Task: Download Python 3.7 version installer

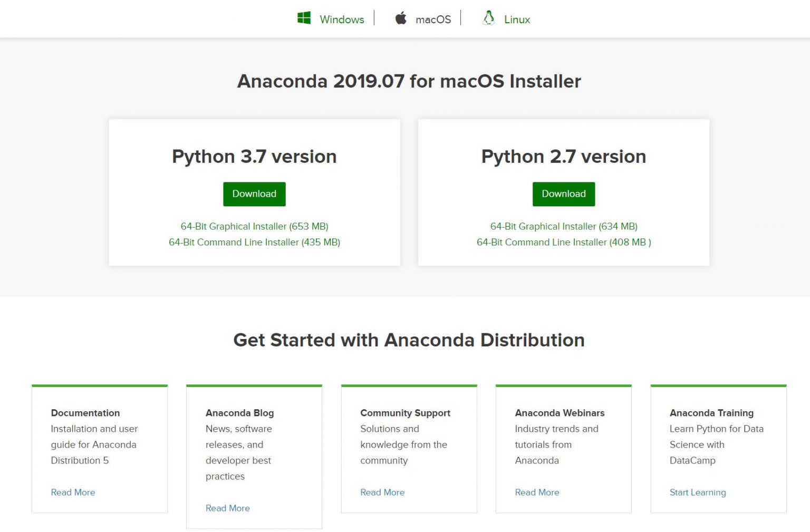Action: pyautogui.click(x=254, y=194)
